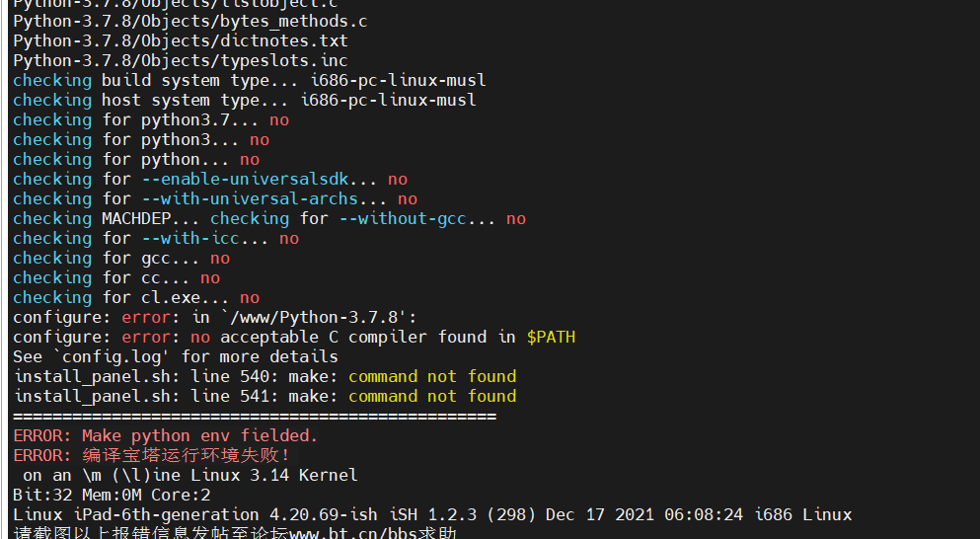Click the 'Bit:32 Mem:0M Core:2' line
The image size is (980, 539).
[112, 496]
